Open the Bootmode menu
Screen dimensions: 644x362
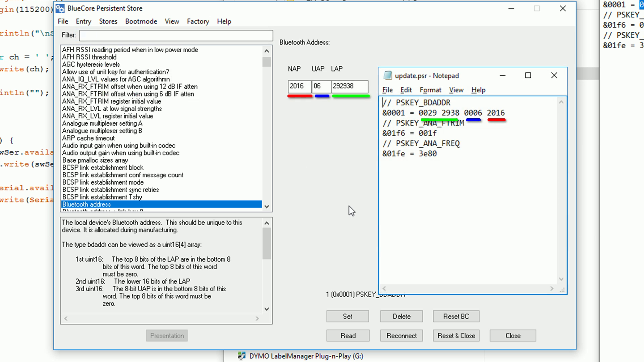coord(141,21)
